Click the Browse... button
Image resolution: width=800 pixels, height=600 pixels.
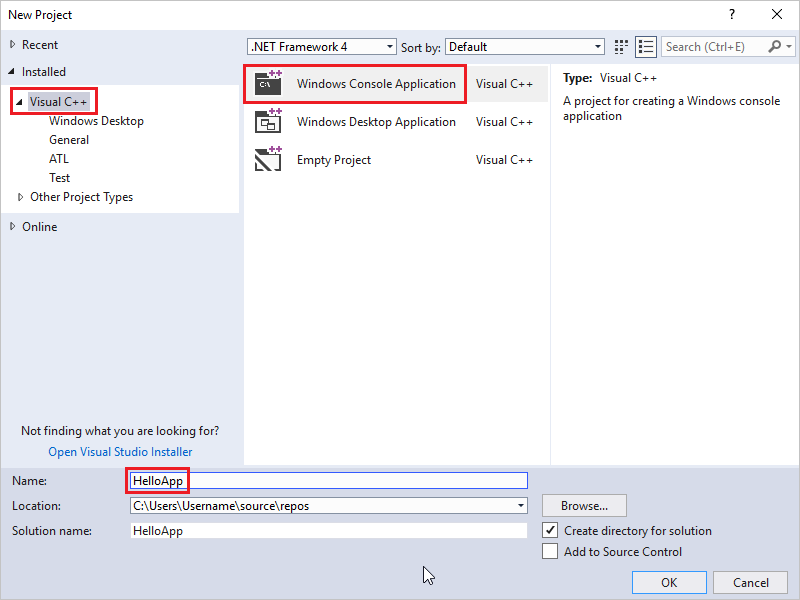[584, 506]
